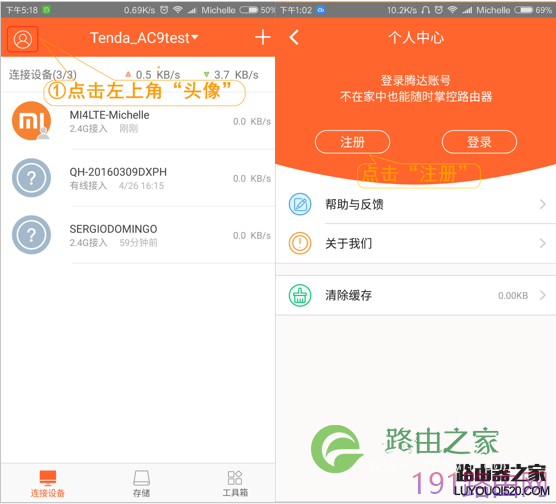Tap the Wi-Fi icon in the left status bar

pos(178,10)
